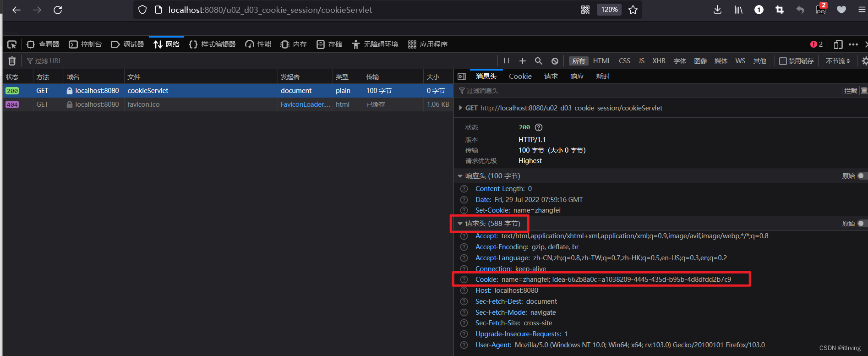Click the plus add icon in network toolbar
This screenshot has height=356, width=868.
click(522, 61)
